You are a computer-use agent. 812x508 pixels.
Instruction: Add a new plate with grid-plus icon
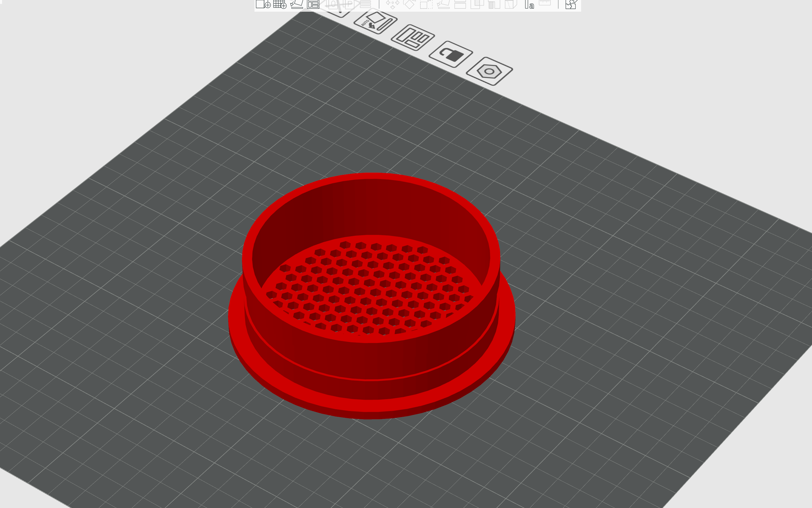pyautogui.click(x=280, y=4)
